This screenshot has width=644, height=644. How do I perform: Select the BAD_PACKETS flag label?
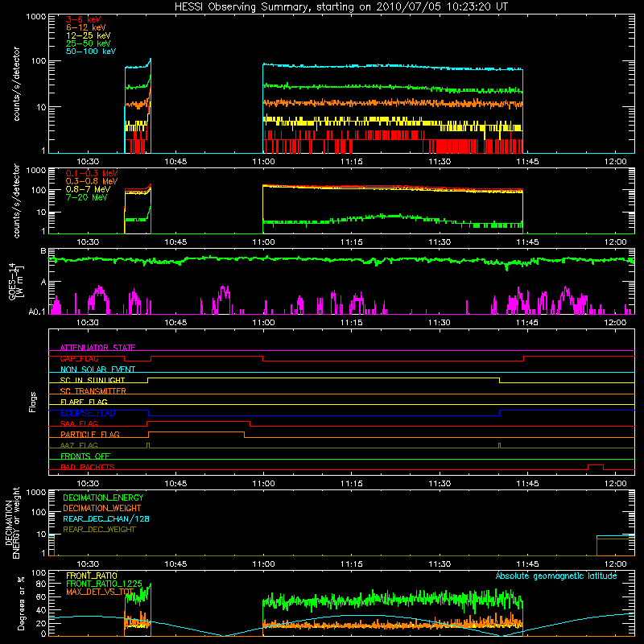click(88, 467)
